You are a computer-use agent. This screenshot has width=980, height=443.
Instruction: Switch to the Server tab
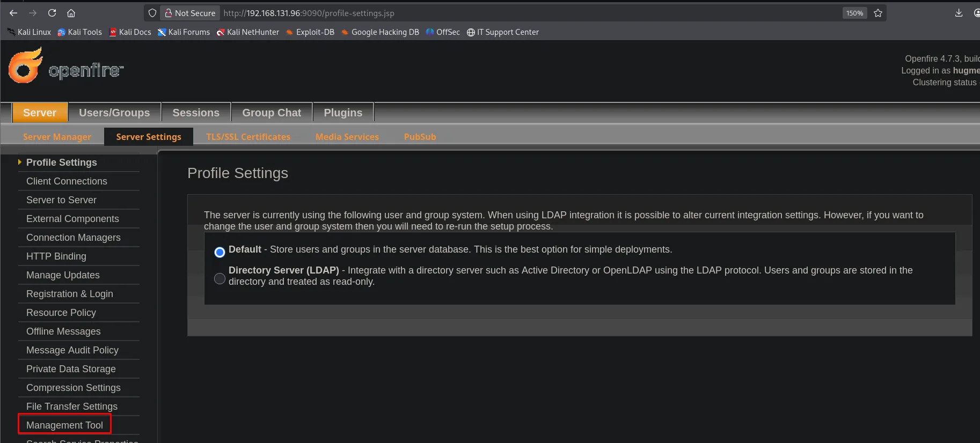click(x=40, y=113)
